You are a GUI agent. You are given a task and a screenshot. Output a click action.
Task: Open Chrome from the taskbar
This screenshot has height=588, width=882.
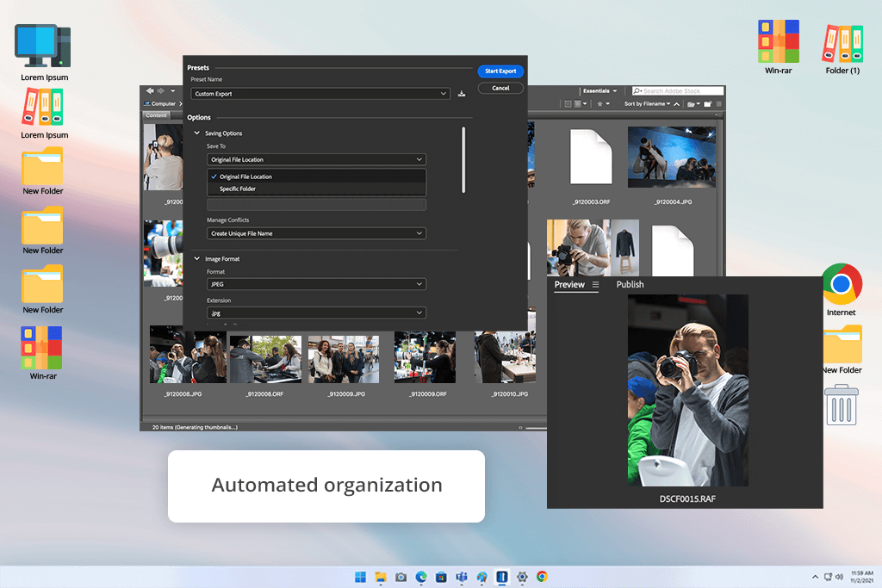pos(543,577)
